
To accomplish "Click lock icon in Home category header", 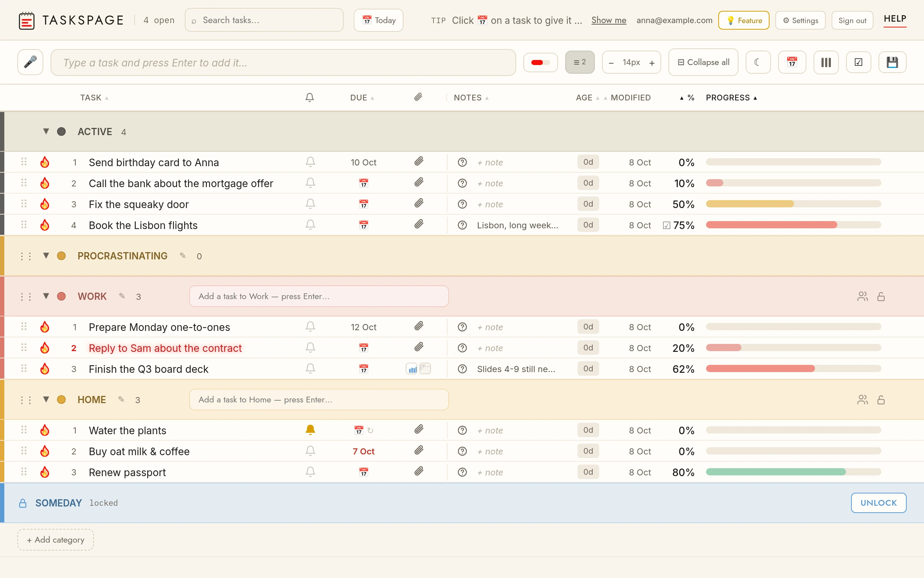I will click(881, 400).
